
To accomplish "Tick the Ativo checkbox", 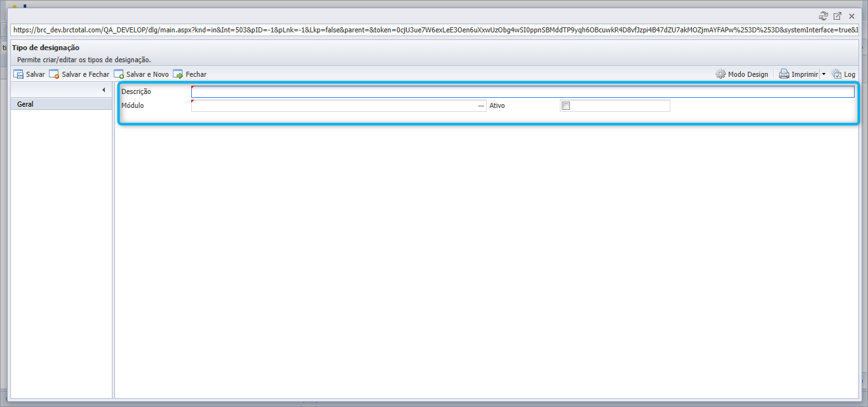I will (566, 106).
